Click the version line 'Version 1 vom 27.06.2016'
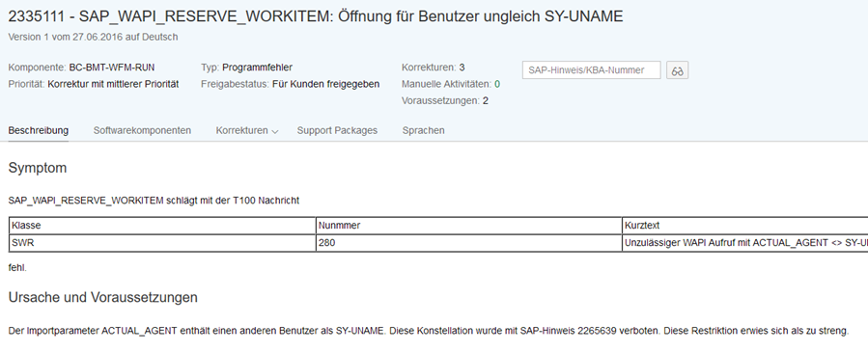 (x=93, y=37)
